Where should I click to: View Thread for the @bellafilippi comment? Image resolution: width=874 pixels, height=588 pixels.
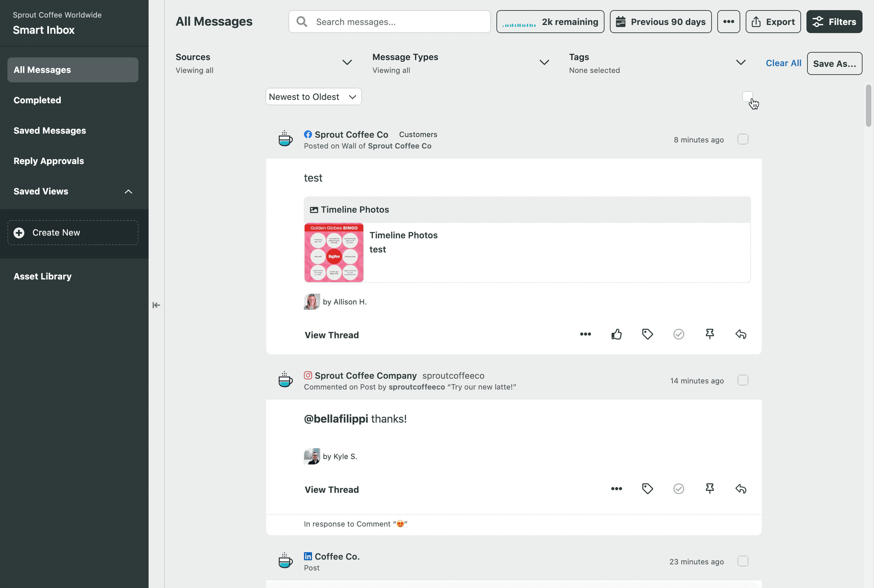click(332, 489)
